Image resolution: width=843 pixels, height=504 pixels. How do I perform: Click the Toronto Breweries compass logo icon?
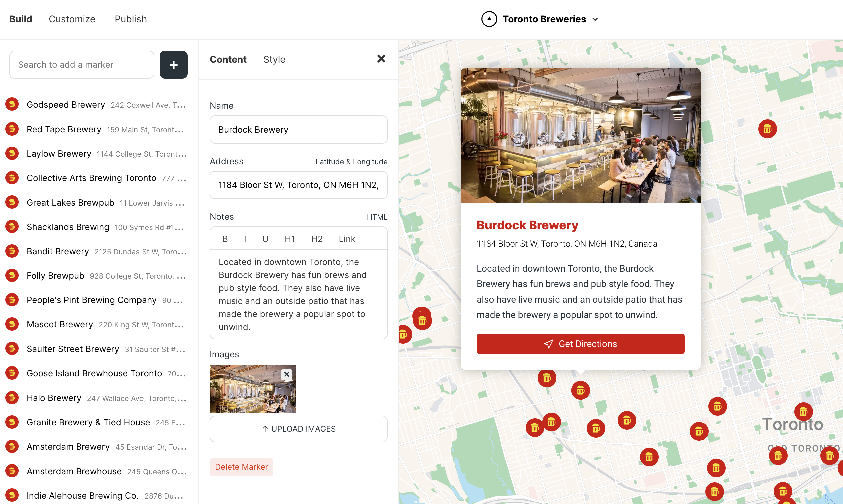tap(489, 19)
